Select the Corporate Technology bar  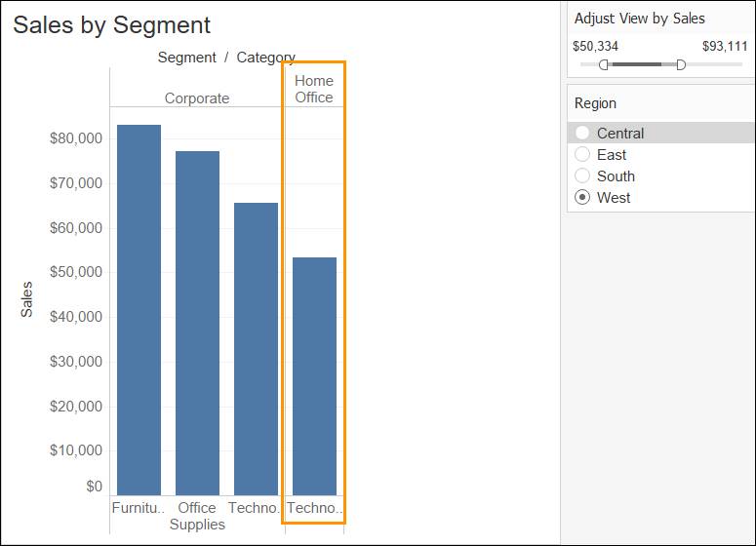point(256,349)
